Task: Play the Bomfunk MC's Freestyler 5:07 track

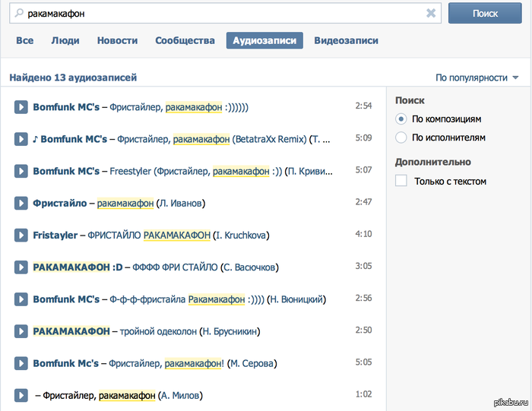Action: click(x=21, y=171)
